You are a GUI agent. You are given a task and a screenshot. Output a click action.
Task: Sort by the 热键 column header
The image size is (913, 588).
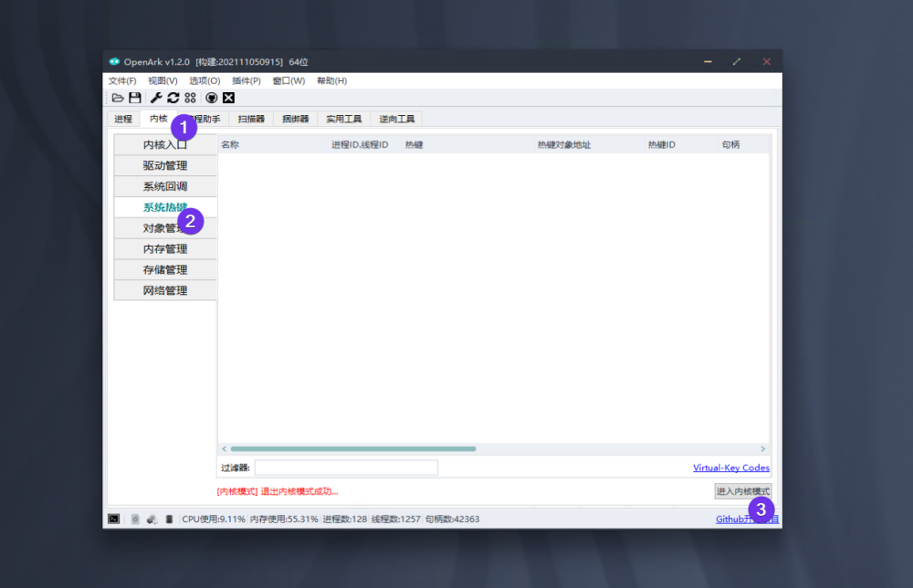pos(468,144)
